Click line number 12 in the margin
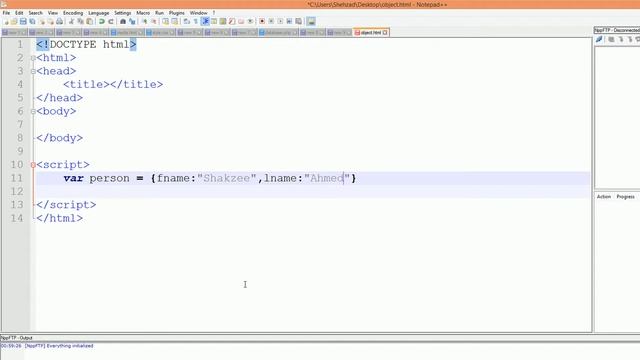 coord(17,191)
